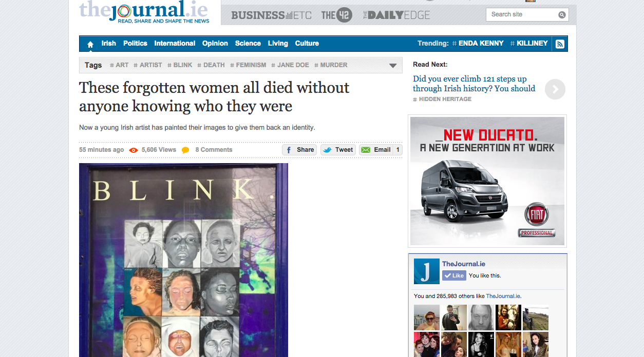
Task: Click the orange comments bubble icon
Action: [x=185, y=150]
